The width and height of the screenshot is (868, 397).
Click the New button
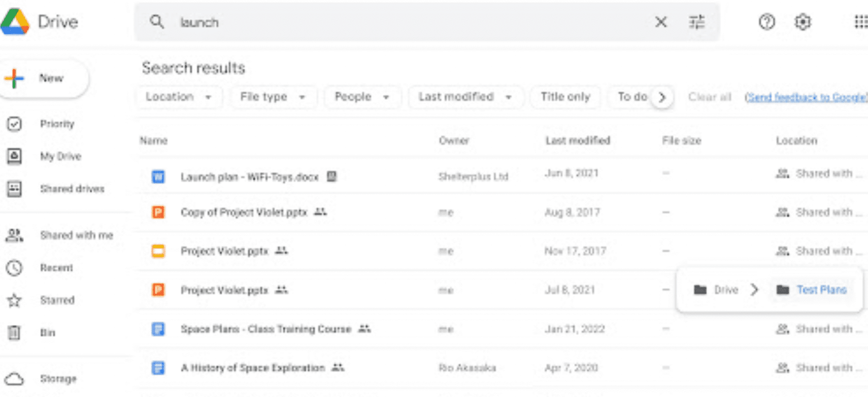pyautogui.click(x=45, y=79)
